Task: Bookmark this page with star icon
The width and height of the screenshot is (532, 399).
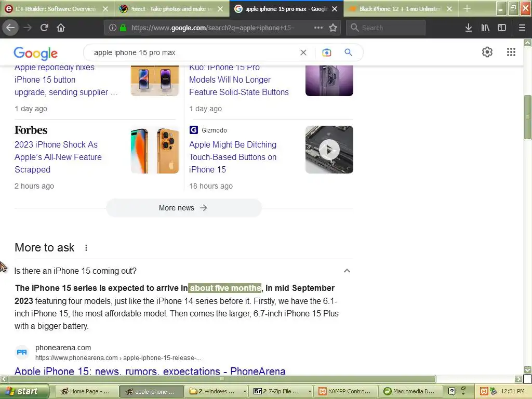Action: tap(333, 28)
